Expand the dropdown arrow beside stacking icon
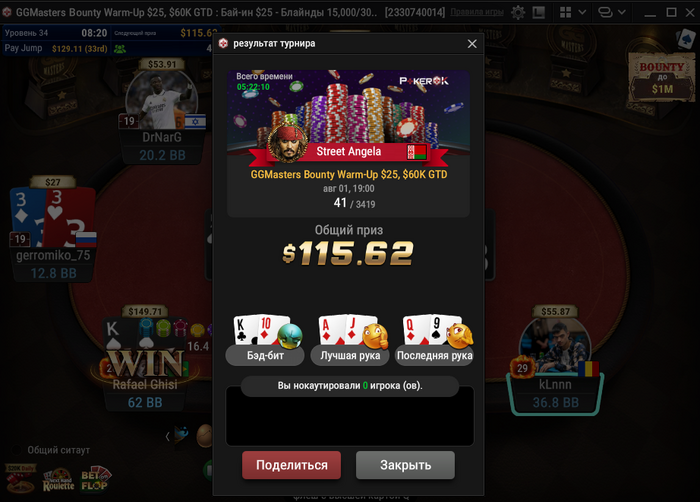Viewport: 700px width, 502px height. pyautogui.click(x=622, y=13)
